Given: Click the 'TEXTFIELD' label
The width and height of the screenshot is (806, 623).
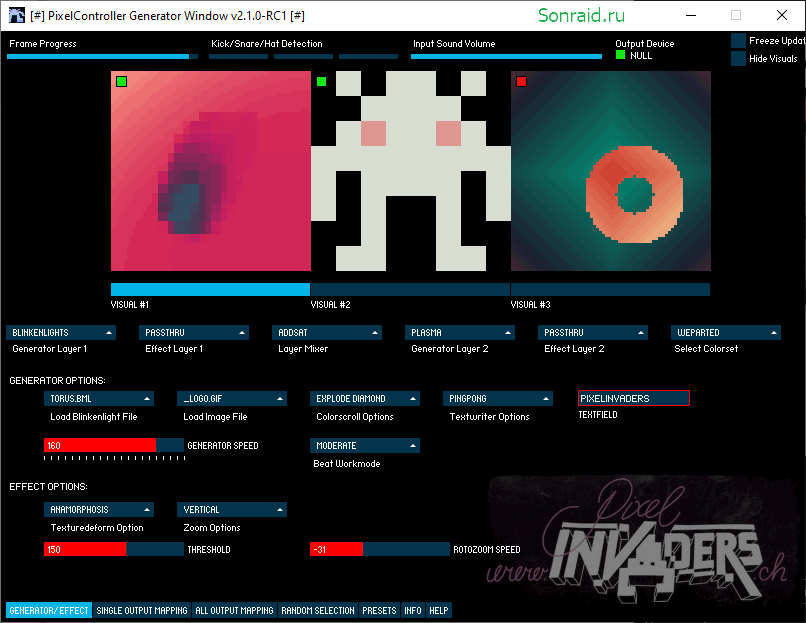Looking at the screenshot, I should point(598,414).
